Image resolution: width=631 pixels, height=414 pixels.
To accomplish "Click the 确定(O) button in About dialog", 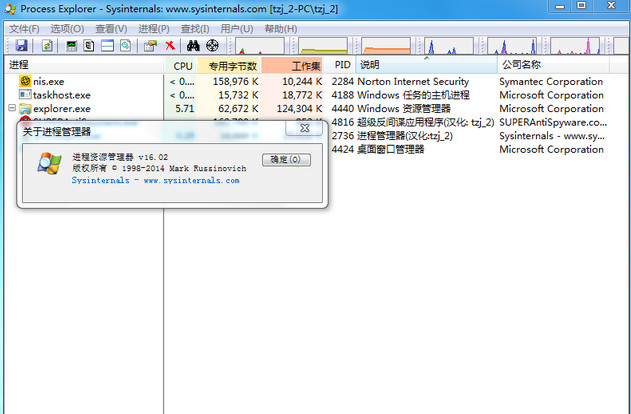I will [x=286, y=160].
